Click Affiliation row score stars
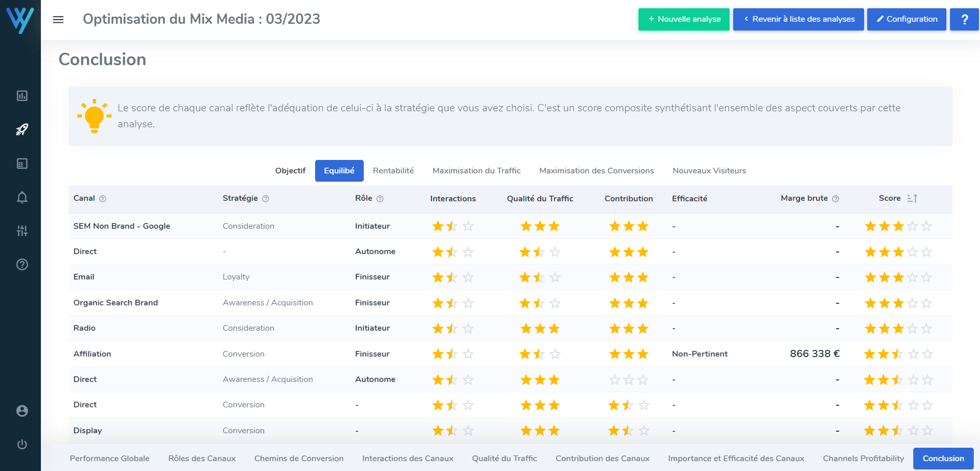This screenshot has height=471, width=980. coord(898,354)
